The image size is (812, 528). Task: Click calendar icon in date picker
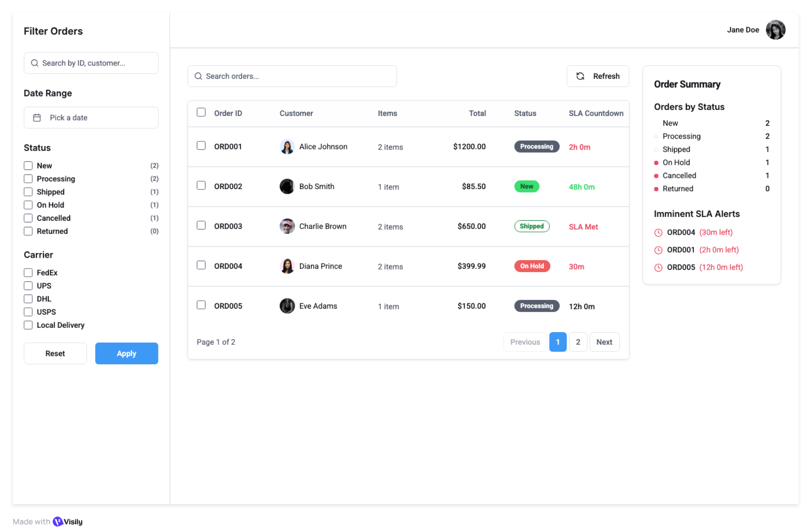point(37,118)
